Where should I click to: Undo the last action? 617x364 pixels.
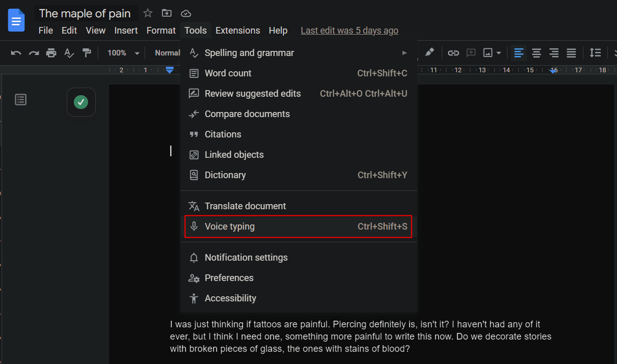click(16, 53)
